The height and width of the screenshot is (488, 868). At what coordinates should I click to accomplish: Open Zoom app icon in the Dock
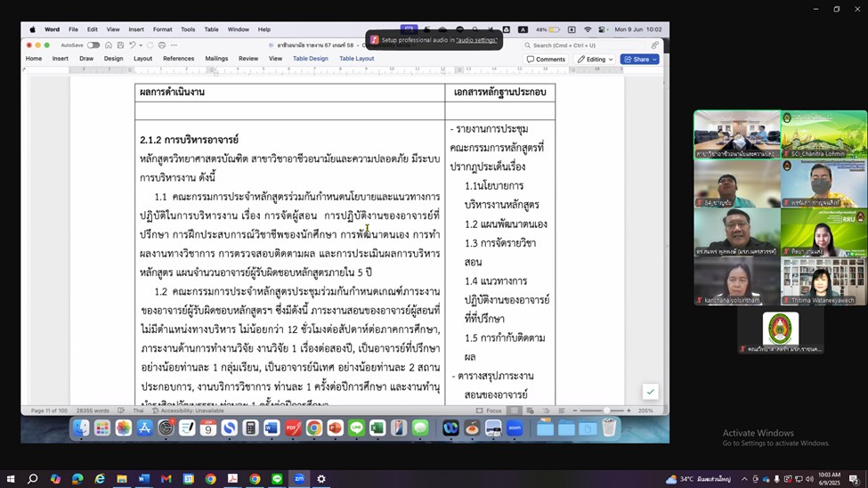tap(514, 428)
